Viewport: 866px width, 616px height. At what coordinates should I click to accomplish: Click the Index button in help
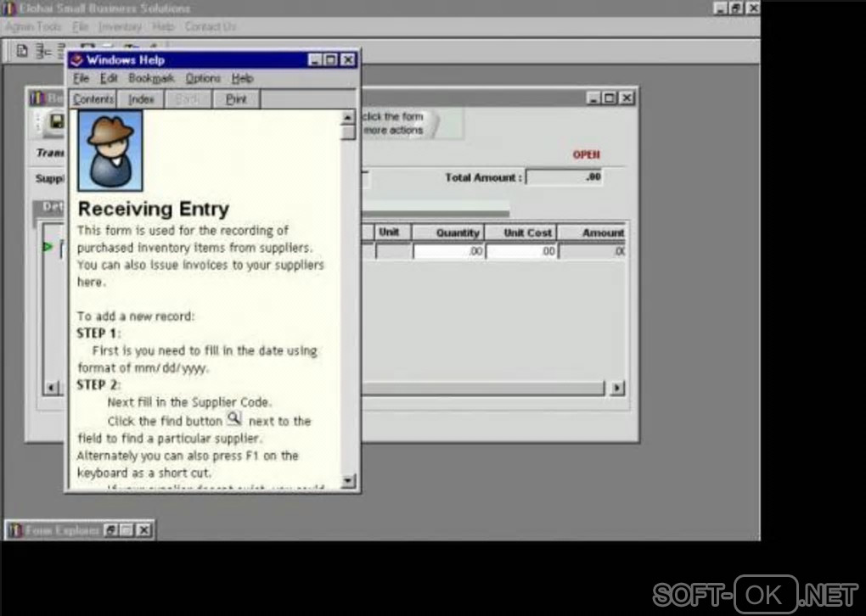(x=141, y=99)
